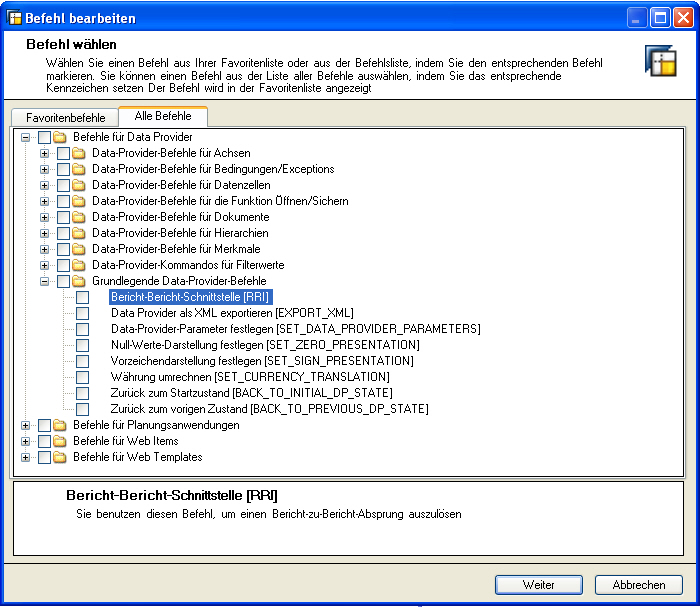This screenshot has width=700, height=607.
Task: Select Zurück zum Startzustand command
Action: pyautogui.click(x=251, y=393)
